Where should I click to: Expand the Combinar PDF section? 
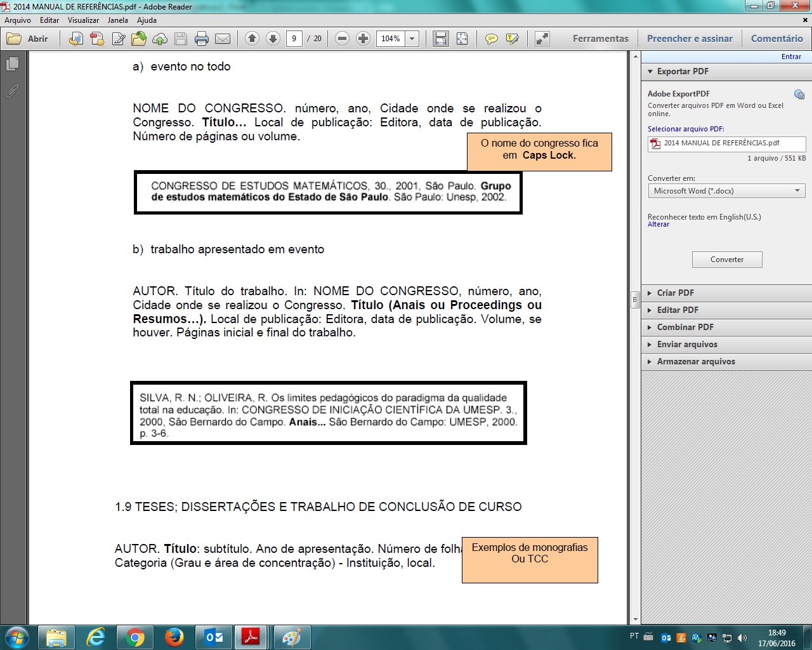(685, 327)
